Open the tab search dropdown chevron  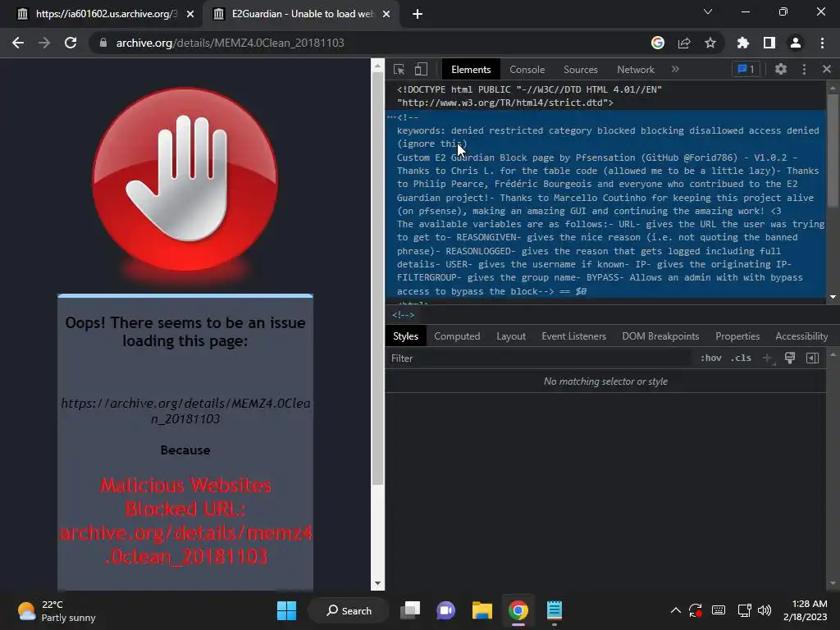click(708, 11)
